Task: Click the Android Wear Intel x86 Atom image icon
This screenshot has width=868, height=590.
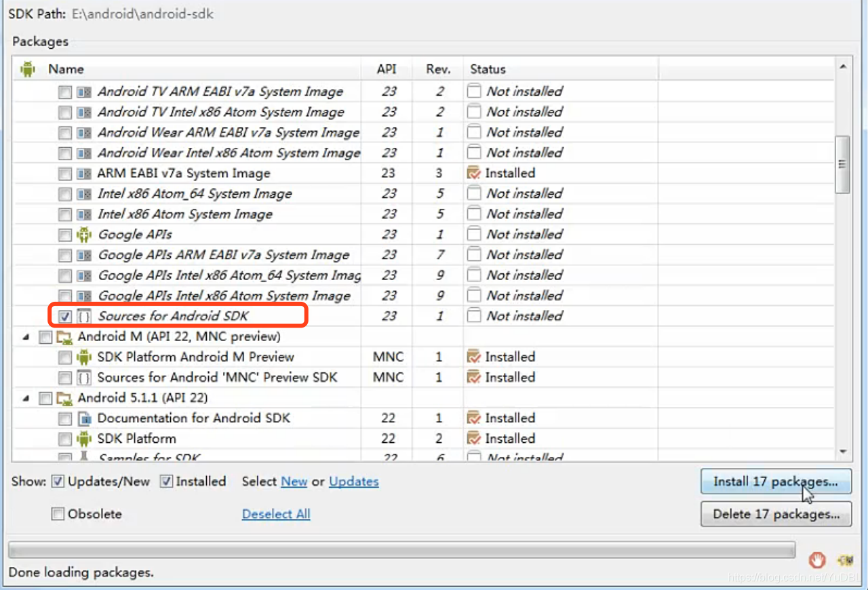Action: click(84, 153)
